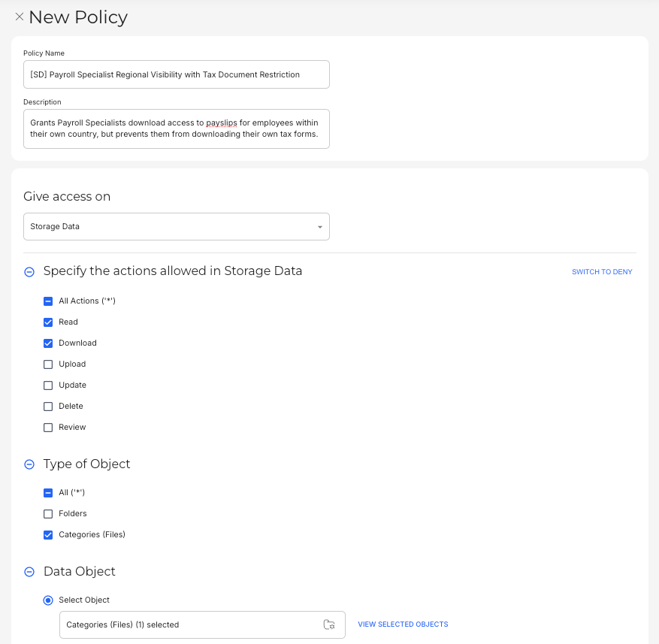Click into the Policy Name field

176,74
